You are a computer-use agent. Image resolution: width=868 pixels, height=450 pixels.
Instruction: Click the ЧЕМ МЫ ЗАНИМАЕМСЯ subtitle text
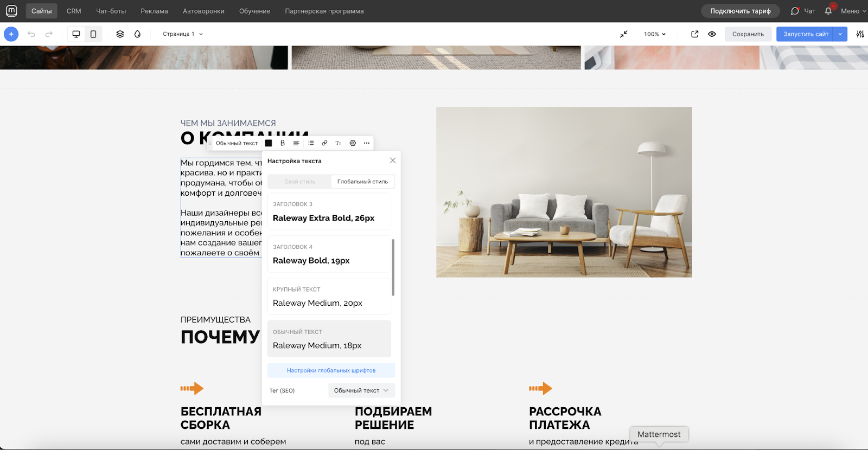coord(228,123)
